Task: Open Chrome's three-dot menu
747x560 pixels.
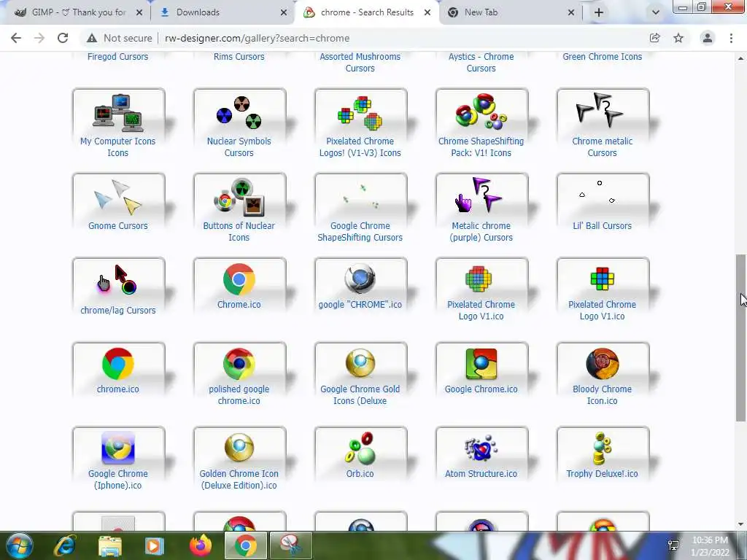Action: click(x=731, y=38)
